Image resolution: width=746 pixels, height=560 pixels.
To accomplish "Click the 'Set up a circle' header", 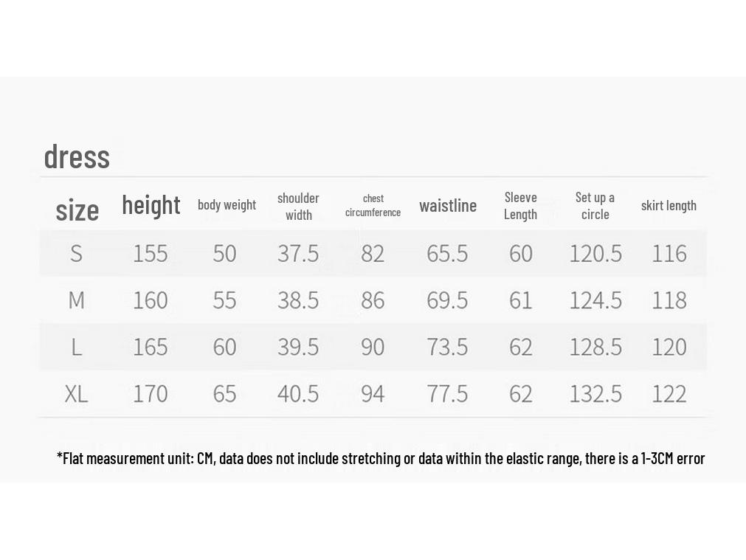I will (595, 206).
